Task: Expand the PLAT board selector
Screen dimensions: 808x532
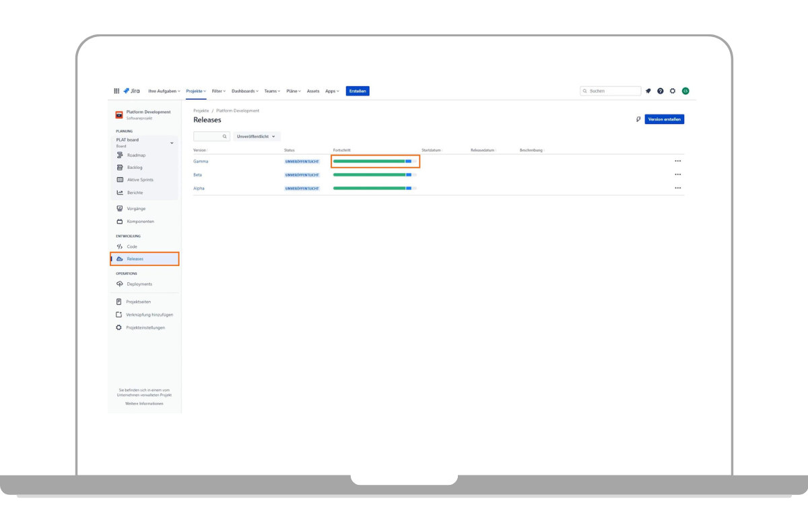Action: [171, 143]
